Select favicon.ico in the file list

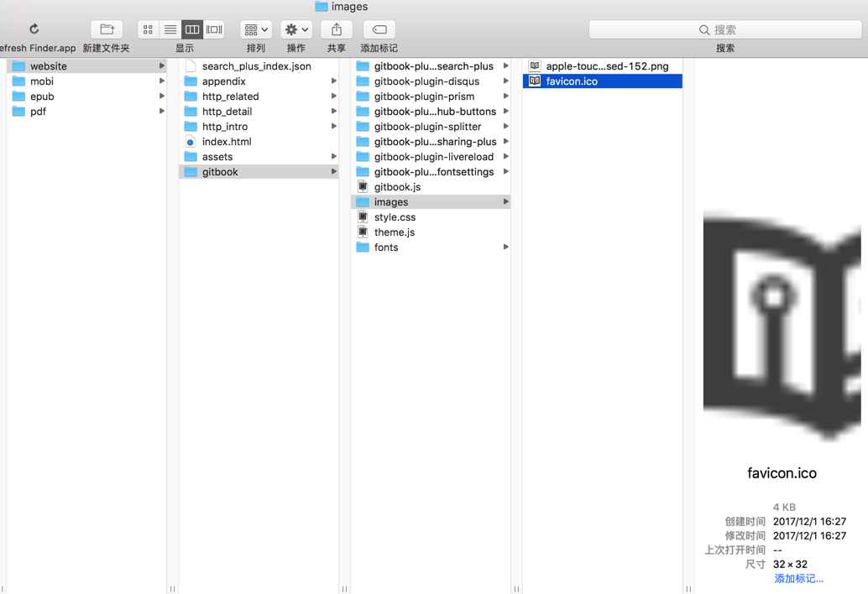click(x=603, y=81)
